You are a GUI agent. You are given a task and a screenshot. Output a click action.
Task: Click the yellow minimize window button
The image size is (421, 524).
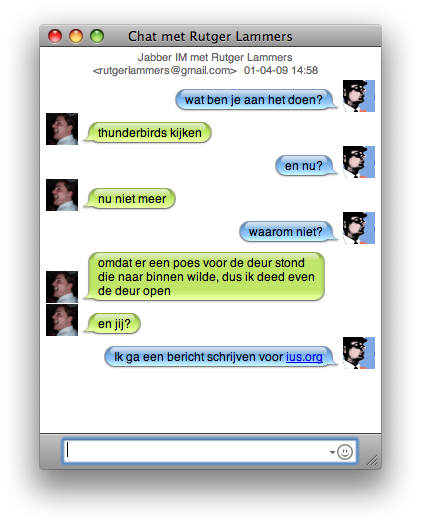coord(76,36)
